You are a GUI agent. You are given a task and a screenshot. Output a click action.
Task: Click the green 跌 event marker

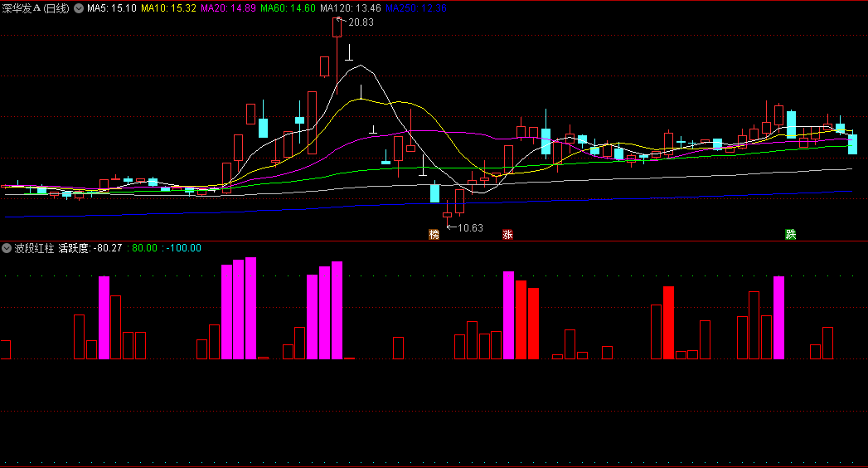point(791,234)
